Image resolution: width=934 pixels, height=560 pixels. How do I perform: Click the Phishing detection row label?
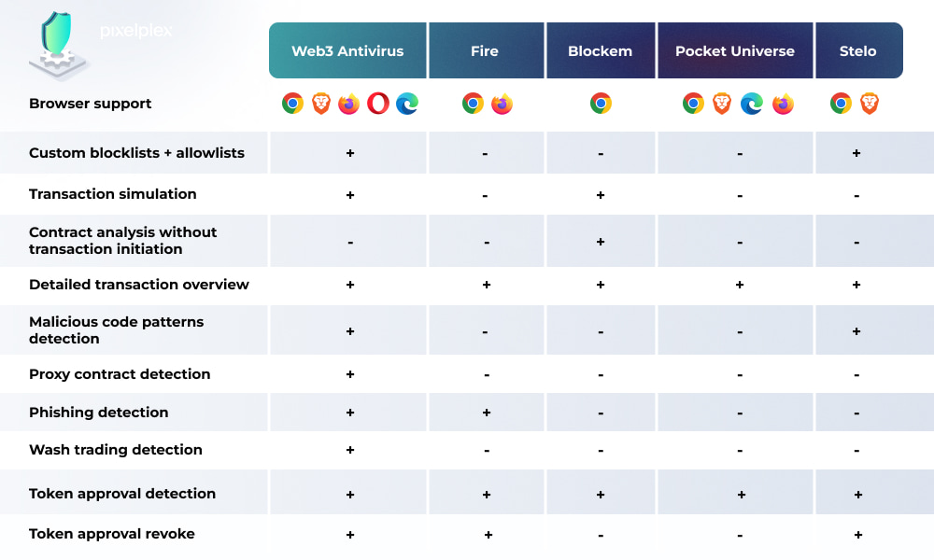coord(99,413)
